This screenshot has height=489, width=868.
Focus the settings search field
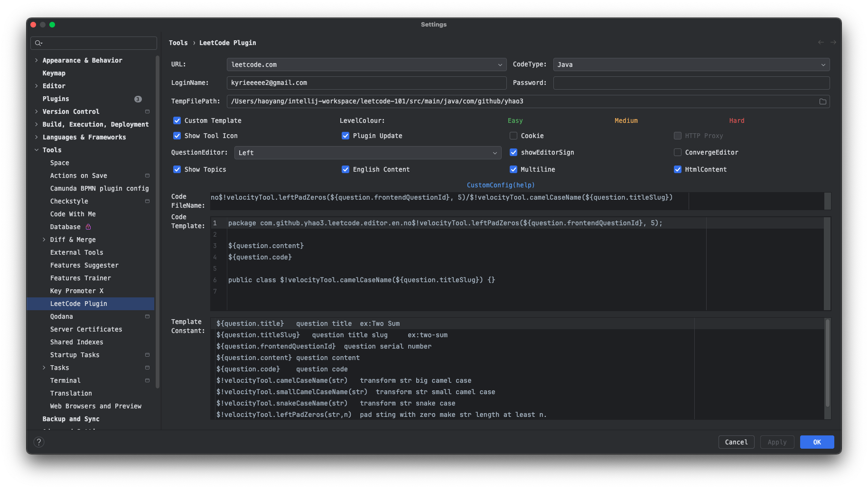93,43
